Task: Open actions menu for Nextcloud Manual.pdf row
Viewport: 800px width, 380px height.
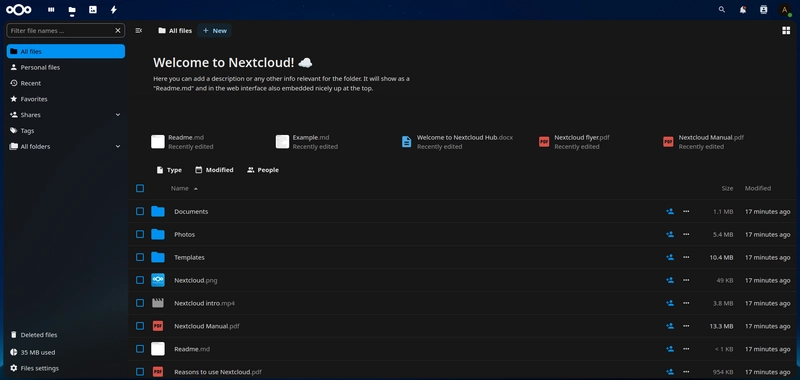Action: pyautogui.click(x=686, y=326)
